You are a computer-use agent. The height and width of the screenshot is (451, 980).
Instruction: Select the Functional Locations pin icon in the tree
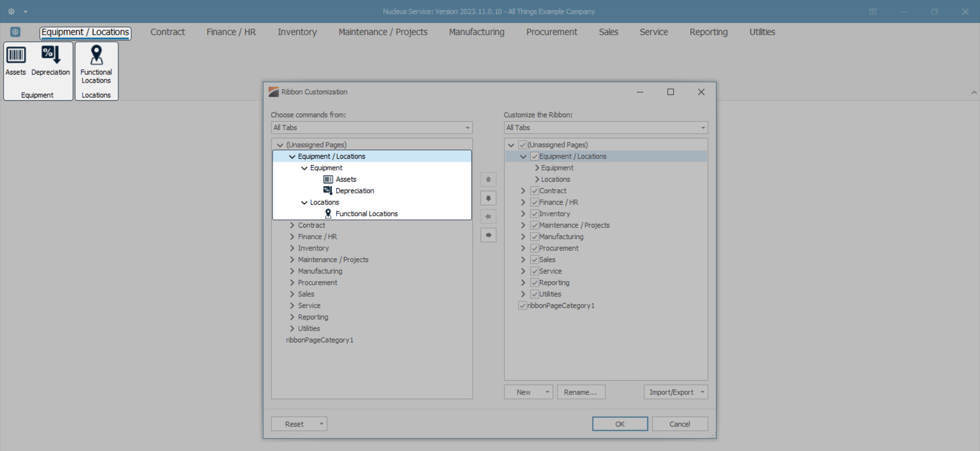point(328,214)
